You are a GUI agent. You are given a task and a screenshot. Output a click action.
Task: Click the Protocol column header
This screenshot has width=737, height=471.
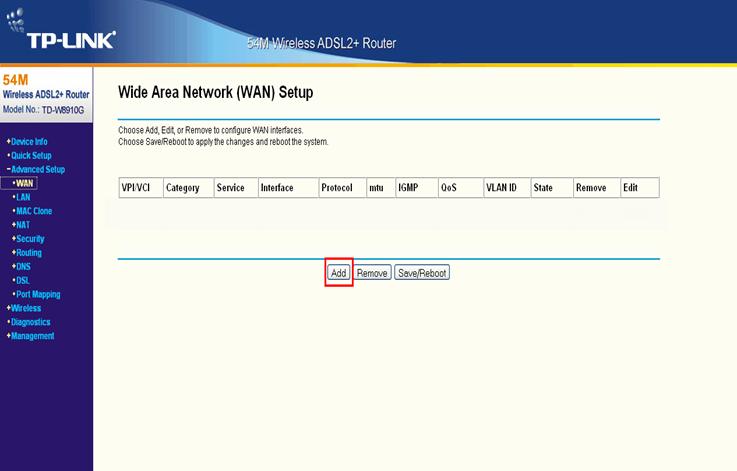click(x=343, y=188)
